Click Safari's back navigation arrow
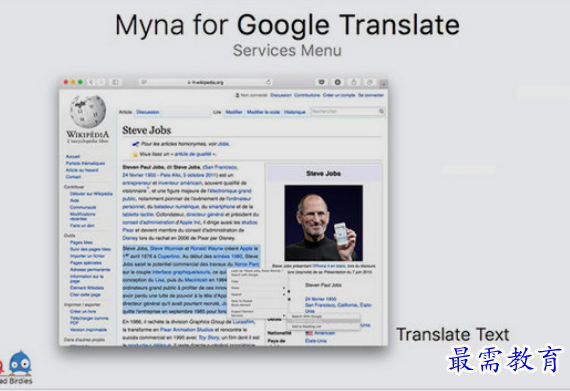Image resolution: width=570 pixels, height=391 pixels. click(91, 82)
